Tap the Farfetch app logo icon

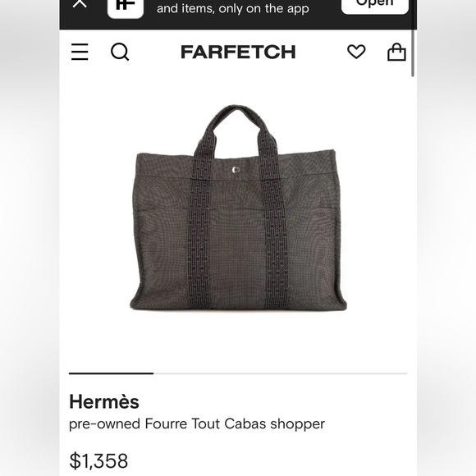(x=126, y=8)
